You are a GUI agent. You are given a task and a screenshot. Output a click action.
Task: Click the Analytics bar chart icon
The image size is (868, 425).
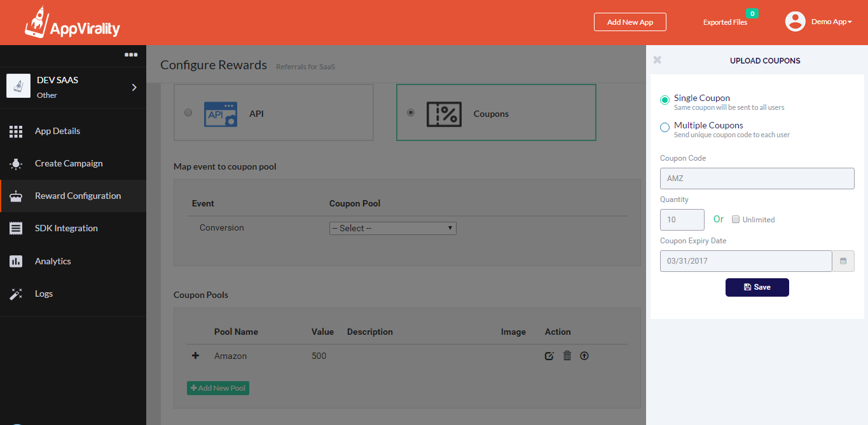[x=16, y=261]
